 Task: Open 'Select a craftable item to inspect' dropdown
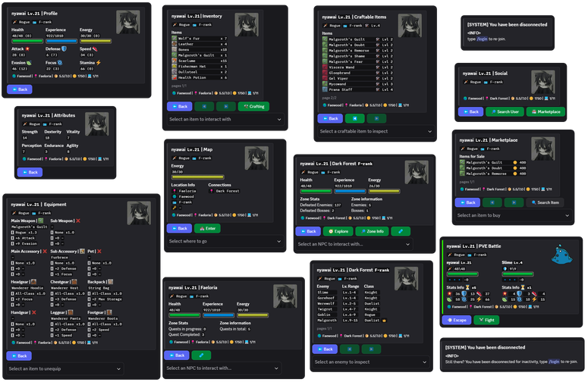(x=375, y=131)
